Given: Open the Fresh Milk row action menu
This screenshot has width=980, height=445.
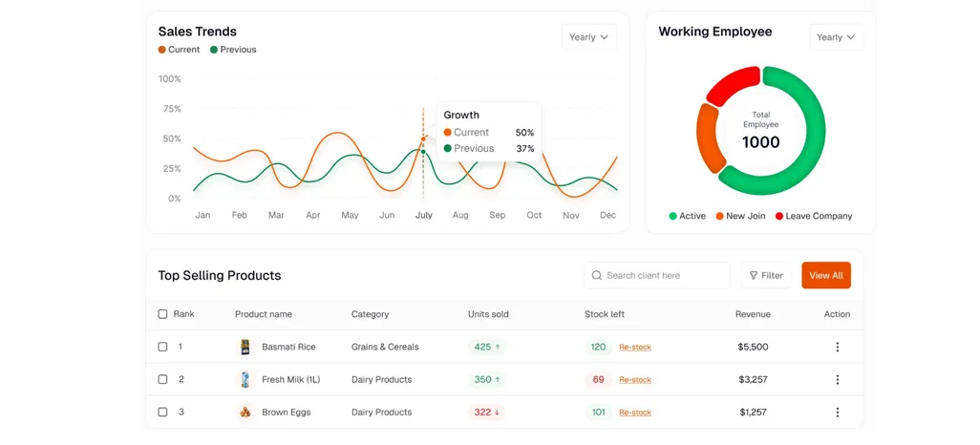Looking at the screenshot, I should point(838,379).
